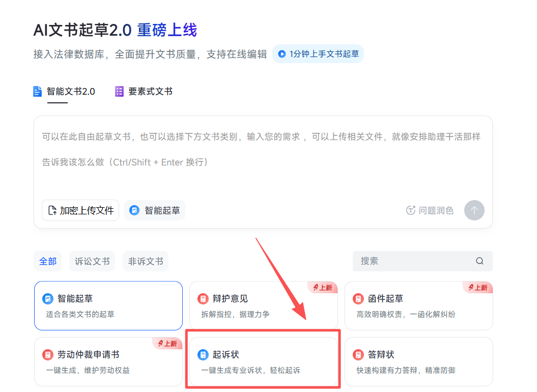
Task: Switch to the 要素式文书 tab
Action: pyautogui.click(x=144, y=92)
